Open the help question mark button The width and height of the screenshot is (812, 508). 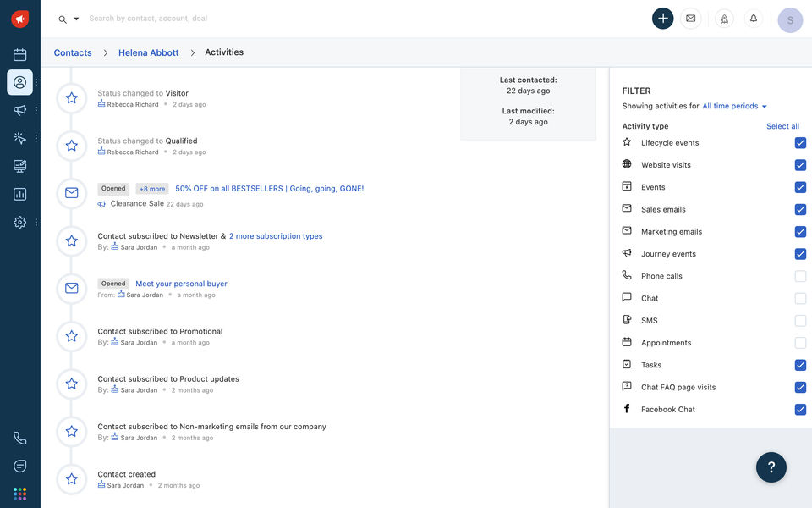(x=771, y=467)
